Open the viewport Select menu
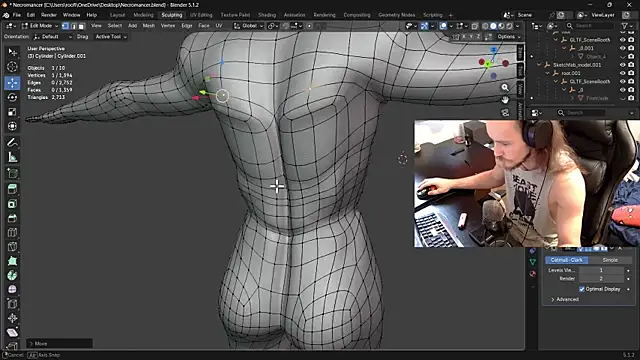Viewport: 640px width, 360px height. pyautogui.click(x=115, y=26)
